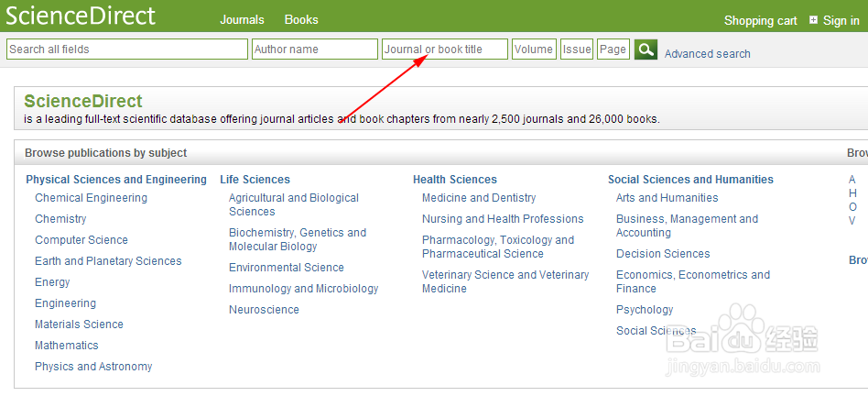Screen dimensions: 868x396
Task: Click the Journal or book title field
Action: tap(444, 49)
